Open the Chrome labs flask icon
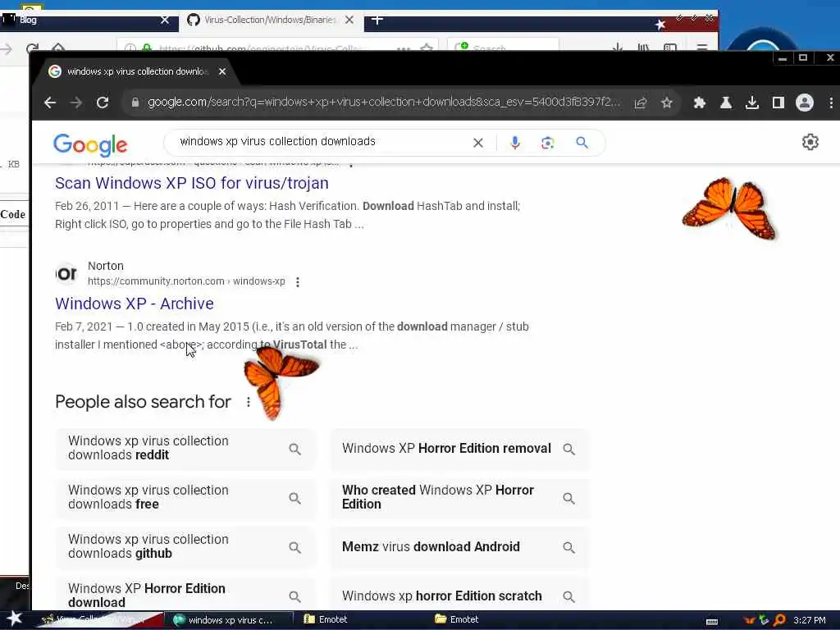This screenshot has height=630, width=840. (x=726, y=103)
